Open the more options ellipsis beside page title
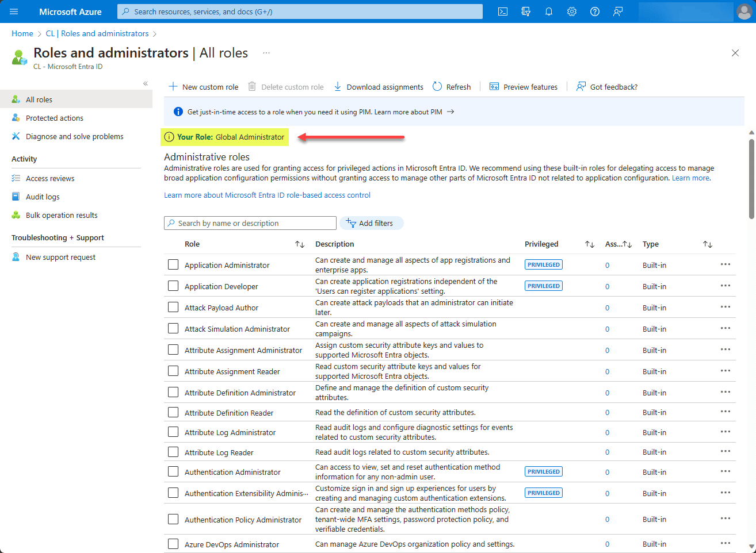756x553 pixels. (x=266, y=53)
